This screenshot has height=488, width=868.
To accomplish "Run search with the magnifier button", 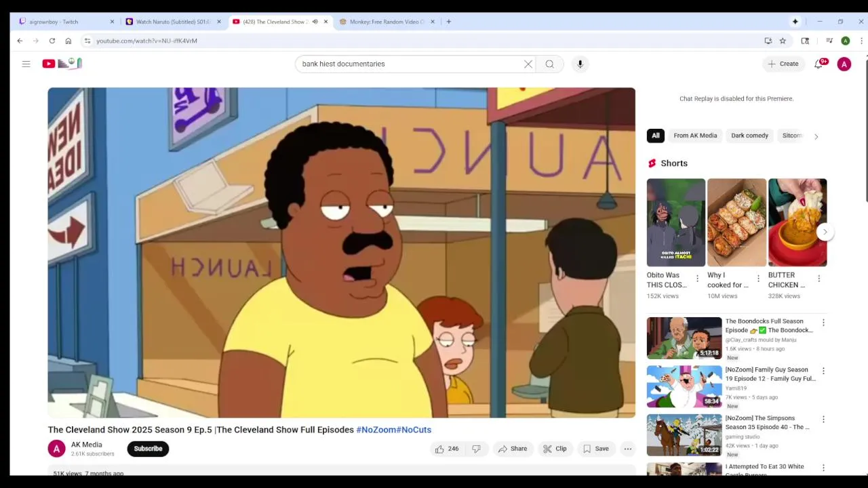I will [550, 64].
